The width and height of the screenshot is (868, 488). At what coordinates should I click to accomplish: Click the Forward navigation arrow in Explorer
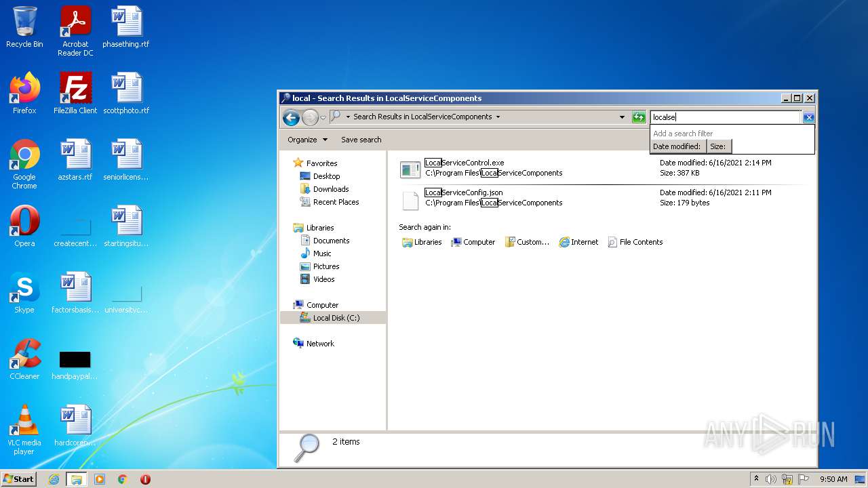(x=310, y=117)
